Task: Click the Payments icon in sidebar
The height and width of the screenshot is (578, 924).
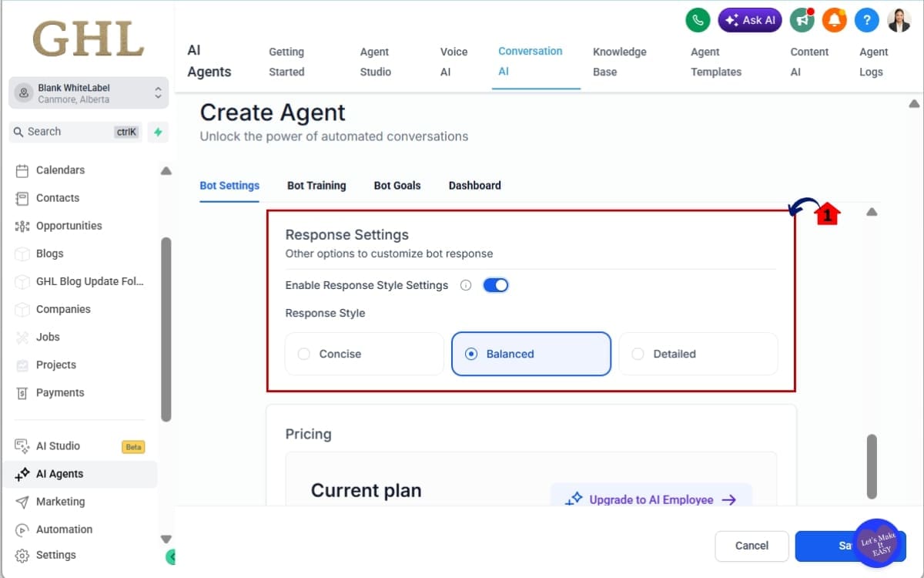Action: [22, 393]
